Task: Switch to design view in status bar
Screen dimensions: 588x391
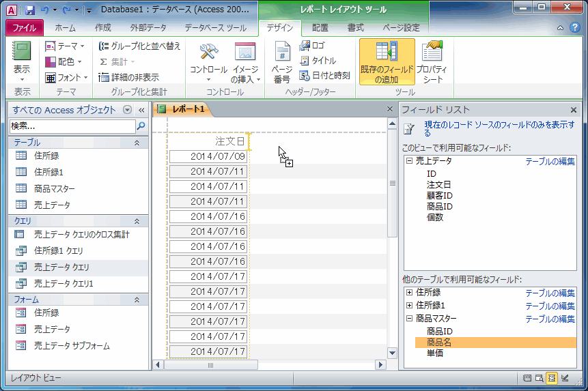Action: (x=565, y=378)
